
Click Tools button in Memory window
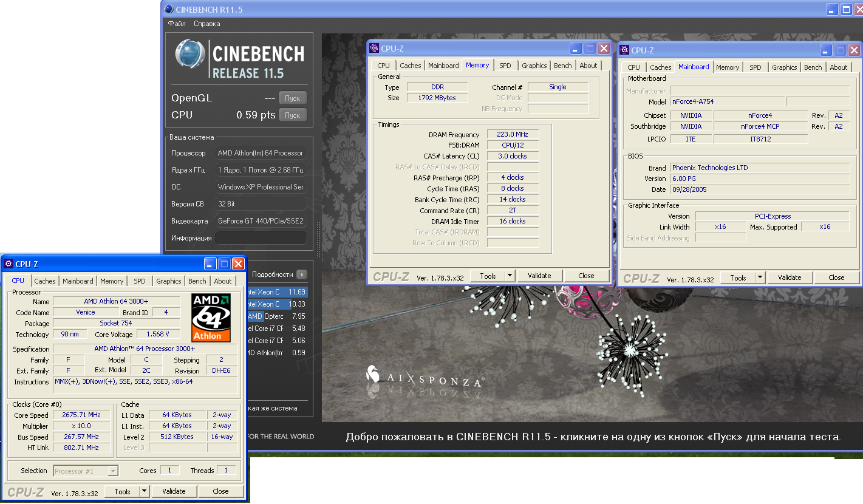coord(488,276)
